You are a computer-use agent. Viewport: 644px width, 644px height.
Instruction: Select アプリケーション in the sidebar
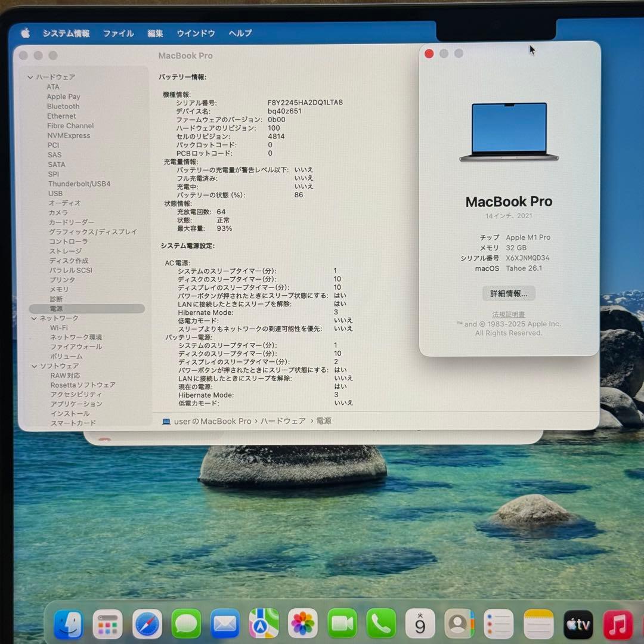[76, 404]
